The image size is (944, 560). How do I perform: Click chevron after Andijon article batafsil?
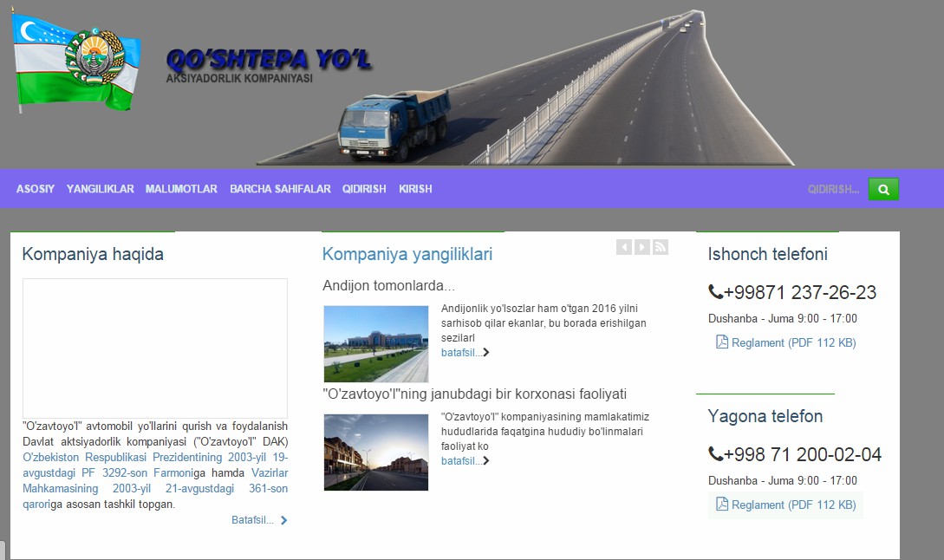point(485,352)
